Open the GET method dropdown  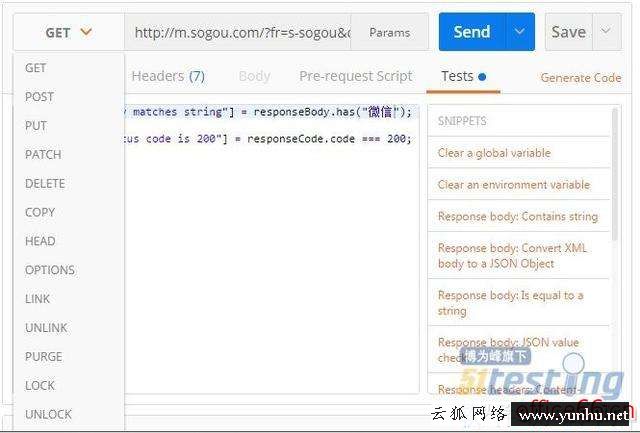[x=69, y=32]
